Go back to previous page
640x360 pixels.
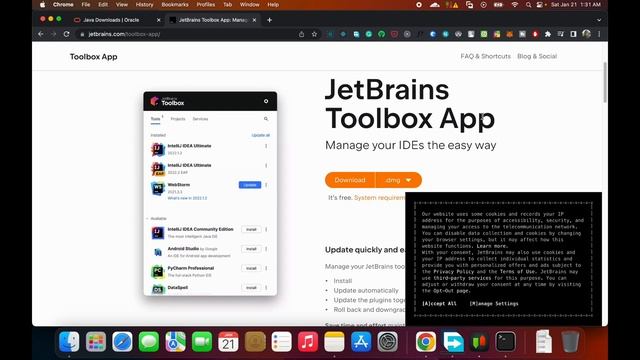pos(41,34)
